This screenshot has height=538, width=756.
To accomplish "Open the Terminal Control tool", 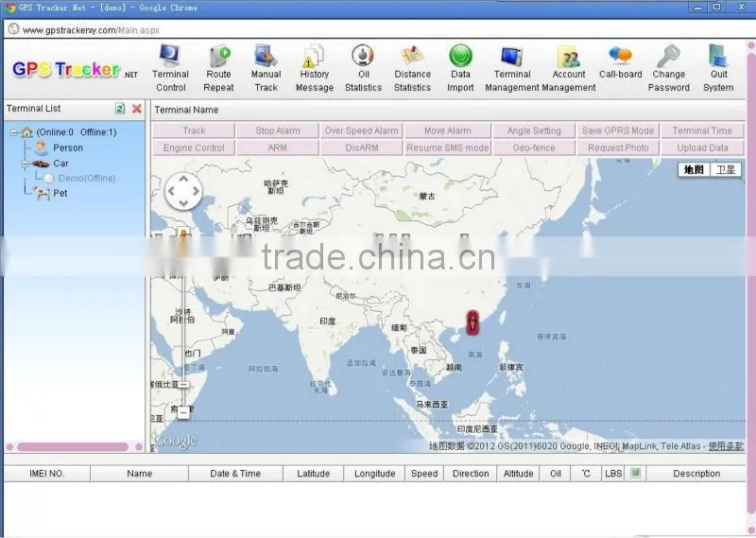I will point(170,68).
